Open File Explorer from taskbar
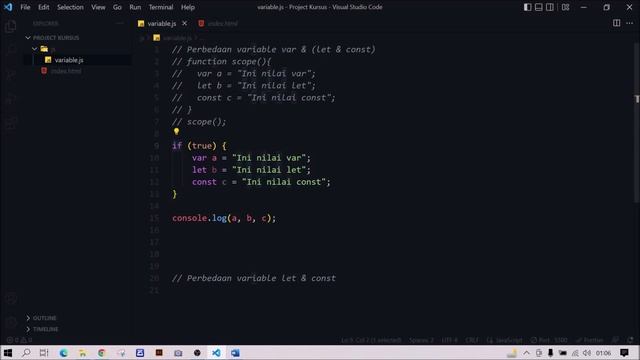The width and height of the screenshot is (640, 360). 82,353
